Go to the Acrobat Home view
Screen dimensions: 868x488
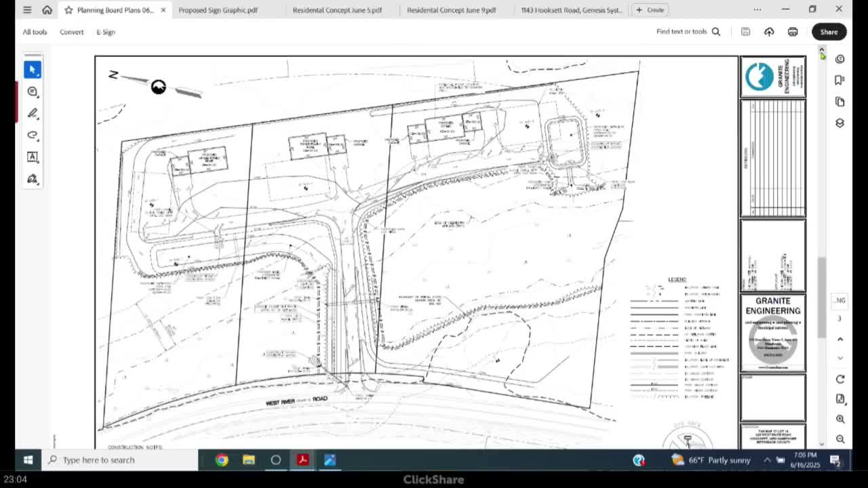coord(47,10)
